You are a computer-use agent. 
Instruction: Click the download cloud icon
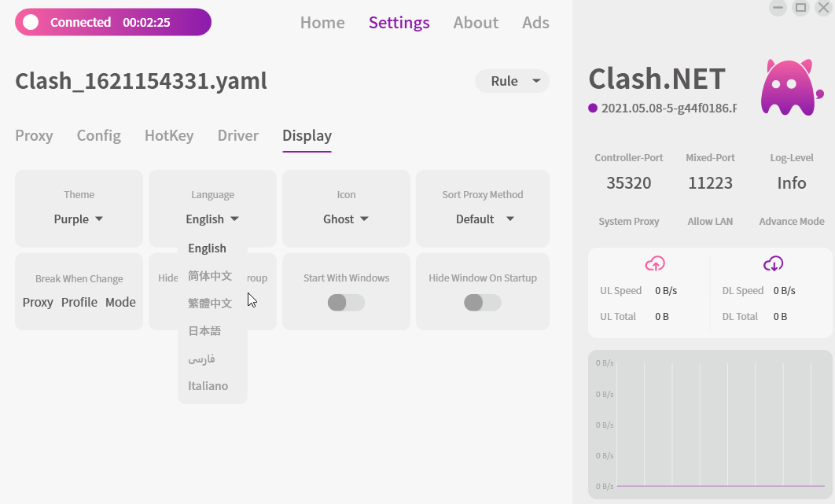[x=773, y=263]
